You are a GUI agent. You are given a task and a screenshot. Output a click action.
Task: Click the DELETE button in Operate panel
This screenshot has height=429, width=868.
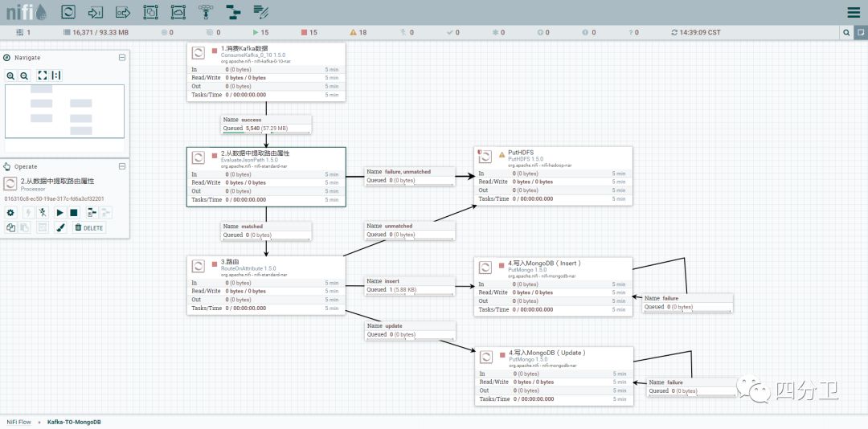(x=89, y=227)
